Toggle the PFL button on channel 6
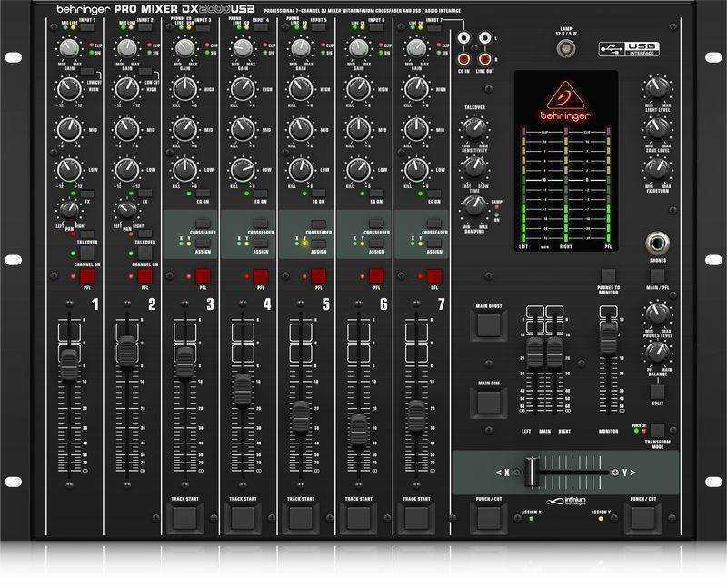Screen dimensions: 727x588 [376, 276]
